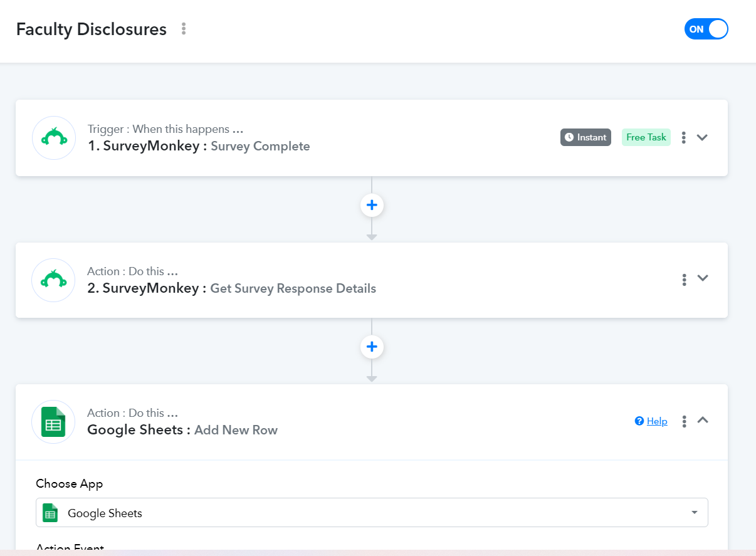This screenshot has height=556, width=756.
Task: Click the Instant badge on the trigger
Action: coord(585,137)
